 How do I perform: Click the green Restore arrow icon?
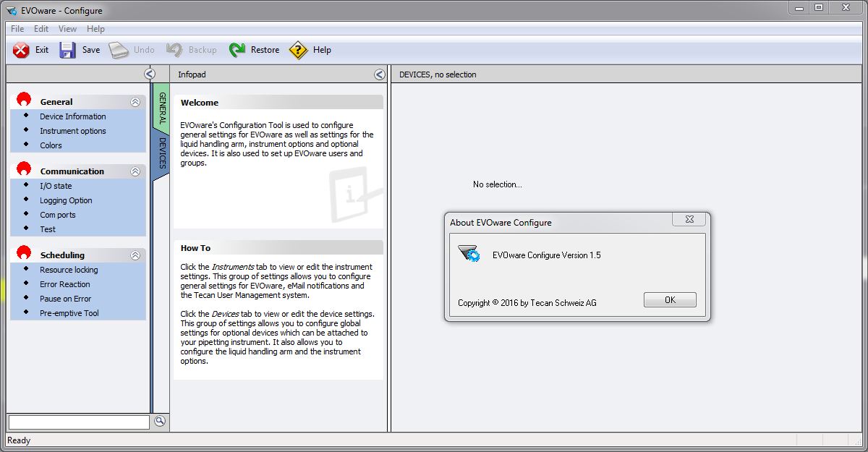[x=237, y=50]
